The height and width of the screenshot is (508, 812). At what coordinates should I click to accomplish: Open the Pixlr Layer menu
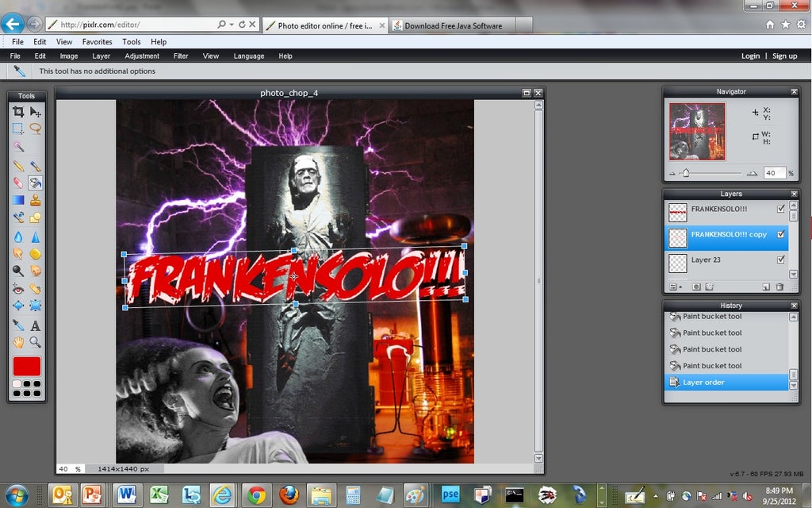101,56
